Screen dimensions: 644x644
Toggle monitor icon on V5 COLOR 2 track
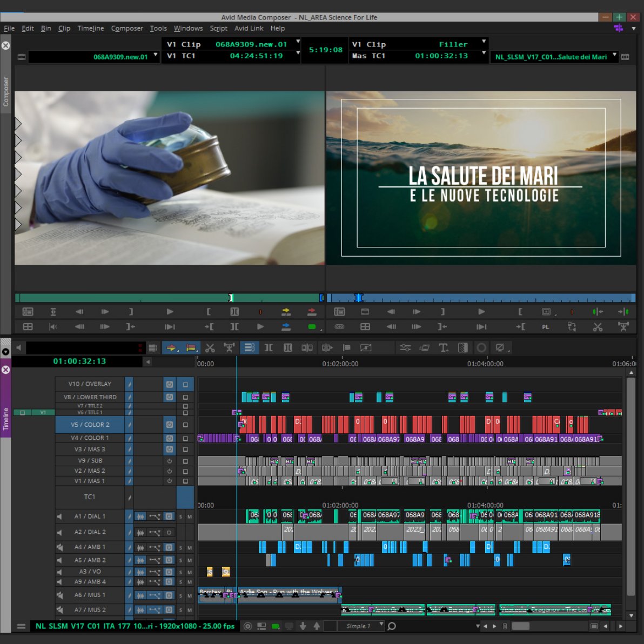tap(169, 425)
